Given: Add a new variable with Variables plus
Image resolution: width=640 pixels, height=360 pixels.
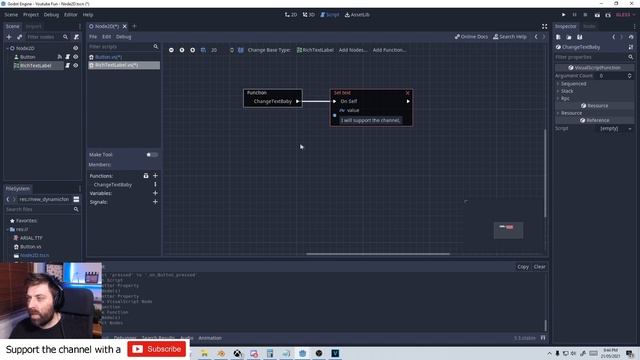Looking at the screenshot, I should [155, 193].
